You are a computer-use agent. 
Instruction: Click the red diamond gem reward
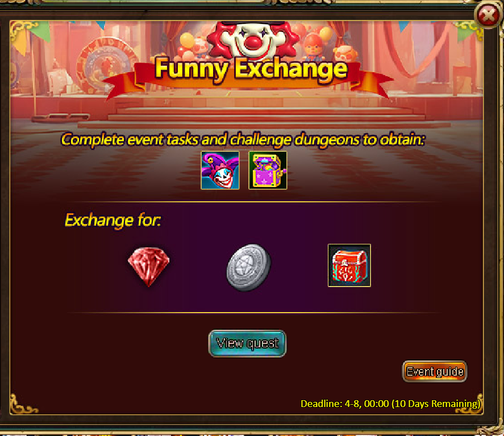tap(148, 267)
